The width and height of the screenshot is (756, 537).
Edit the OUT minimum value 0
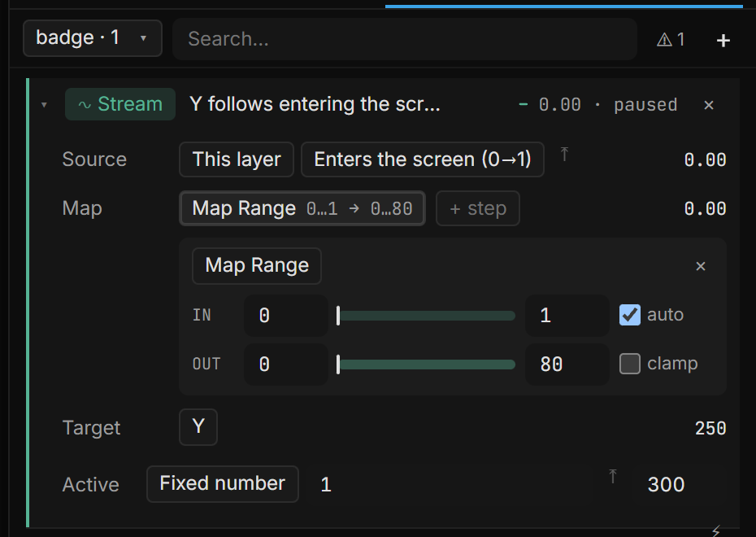pos(286,365)
